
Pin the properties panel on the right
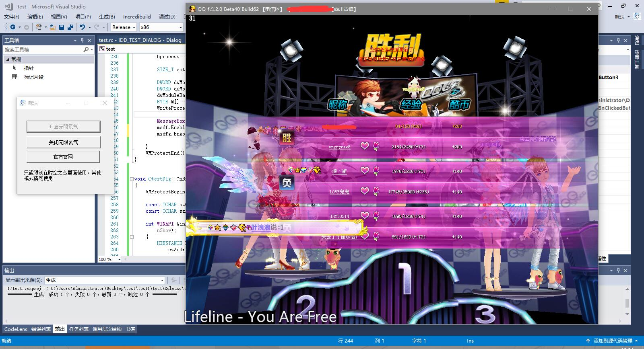coord(619,40)
